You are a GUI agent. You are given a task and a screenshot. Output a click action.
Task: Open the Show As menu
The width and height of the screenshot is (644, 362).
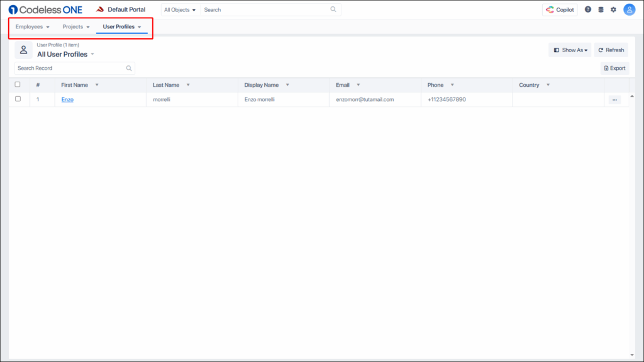click(570, 50)
